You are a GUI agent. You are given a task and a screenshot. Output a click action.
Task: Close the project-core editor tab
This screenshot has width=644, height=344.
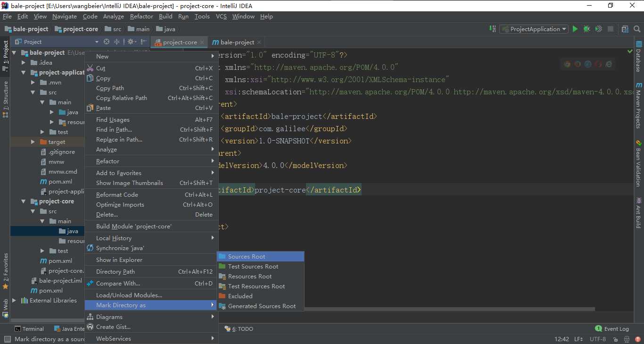pos(202,42)
